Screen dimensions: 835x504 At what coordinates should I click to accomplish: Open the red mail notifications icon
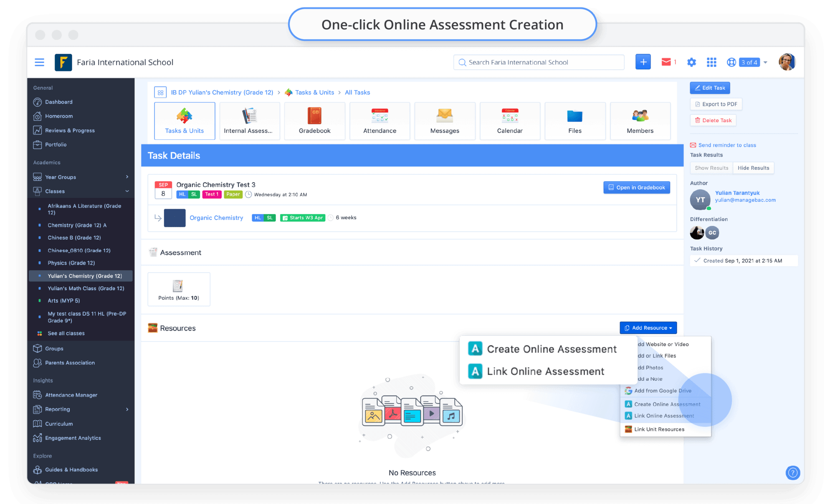pos(666,62)
